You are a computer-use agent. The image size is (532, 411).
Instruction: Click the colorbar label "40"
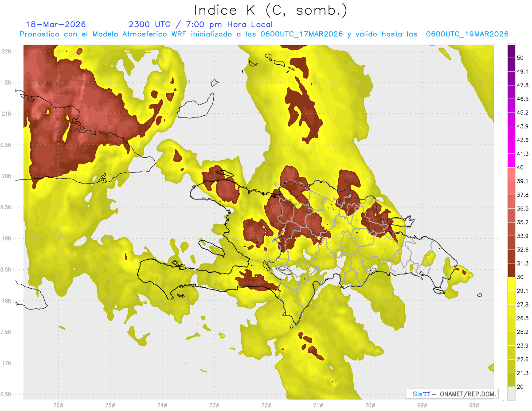pos(521,168)
